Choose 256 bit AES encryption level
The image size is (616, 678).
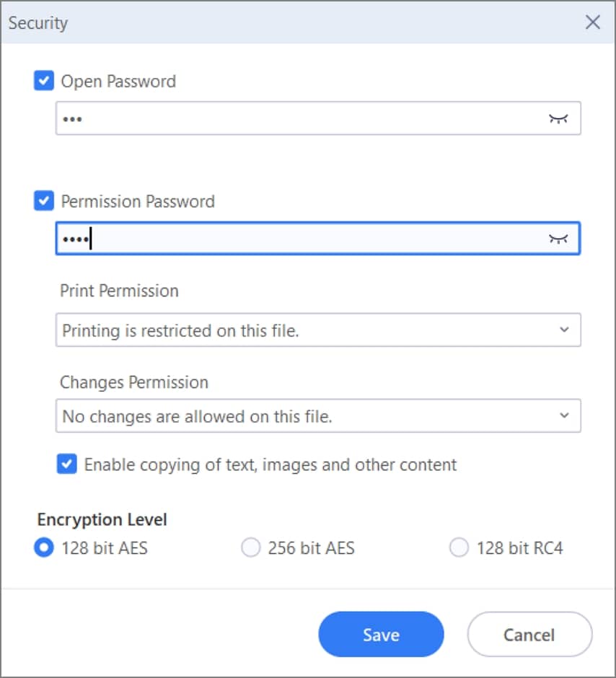click(x=250, y=548)
